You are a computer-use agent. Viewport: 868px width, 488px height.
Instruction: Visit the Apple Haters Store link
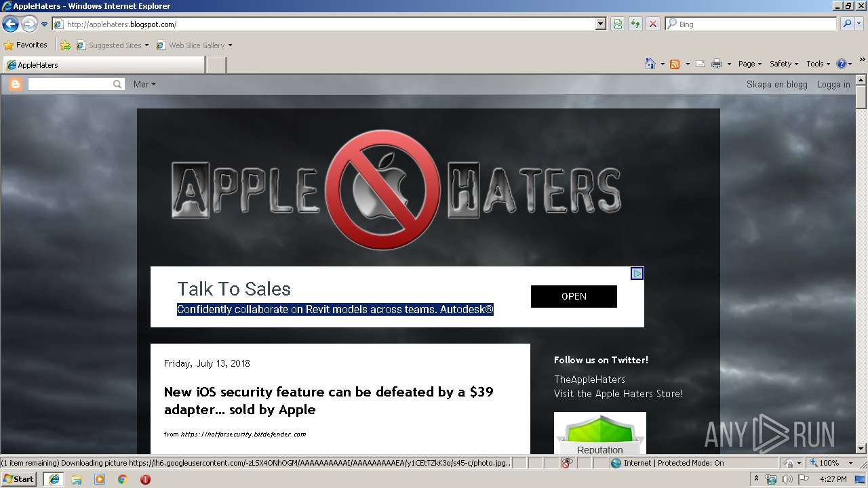tap(618, 393)
